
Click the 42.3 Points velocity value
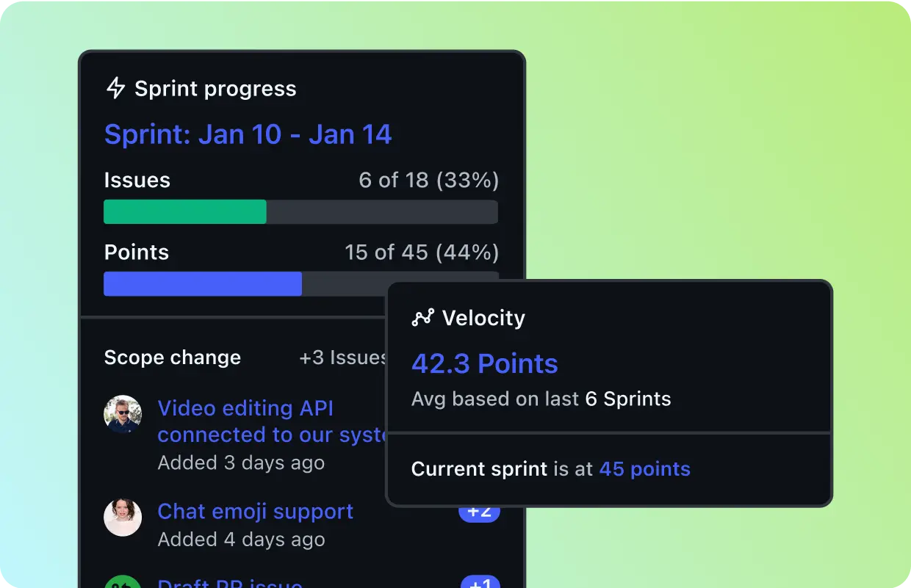click(x=485, y=363)
